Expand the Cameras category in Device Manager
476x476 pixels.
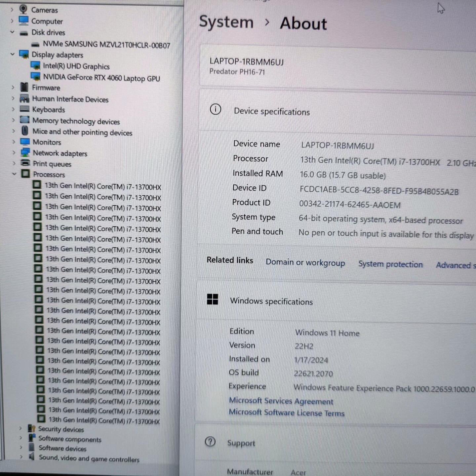point(12,10)
